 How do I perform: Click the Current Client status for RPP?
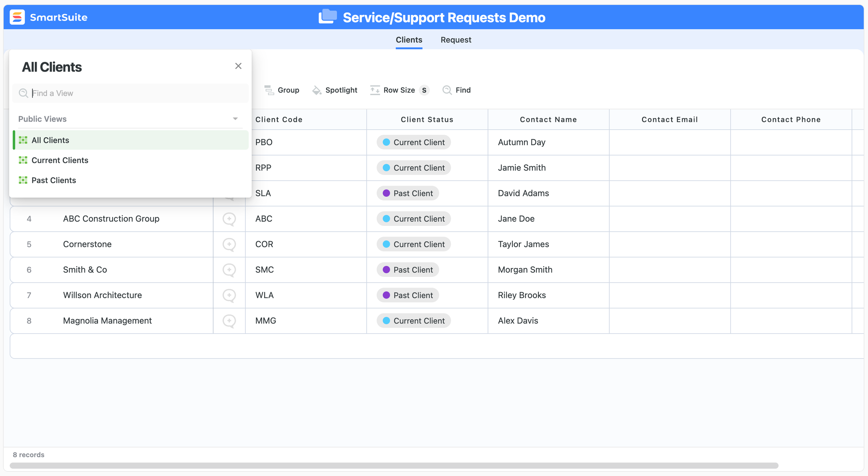[x=414, y=168]
